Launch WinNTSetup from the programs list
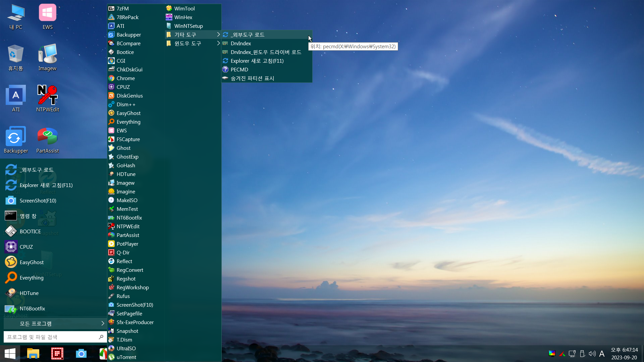Image resolution: width=644 pixels, height=362 pixels. [193, 26]
